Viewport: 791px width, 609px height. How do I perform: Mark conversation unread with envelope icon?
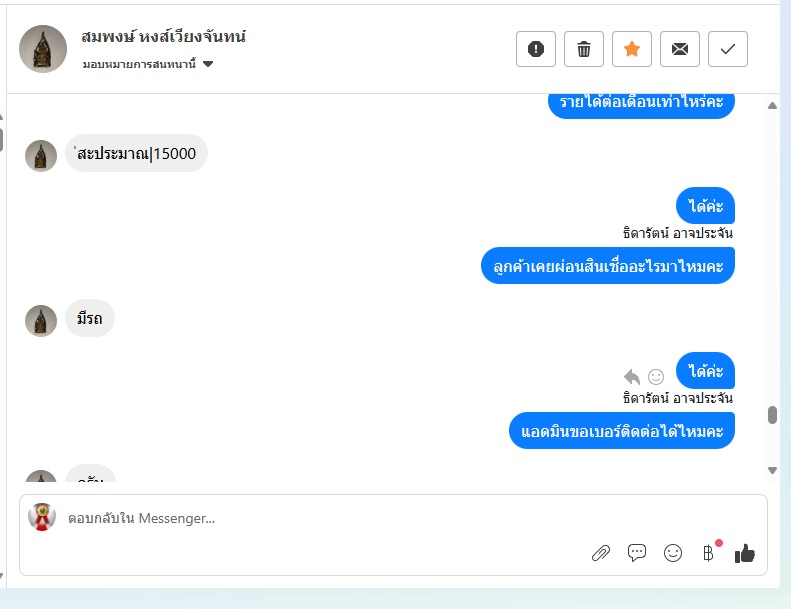[680, 49]
